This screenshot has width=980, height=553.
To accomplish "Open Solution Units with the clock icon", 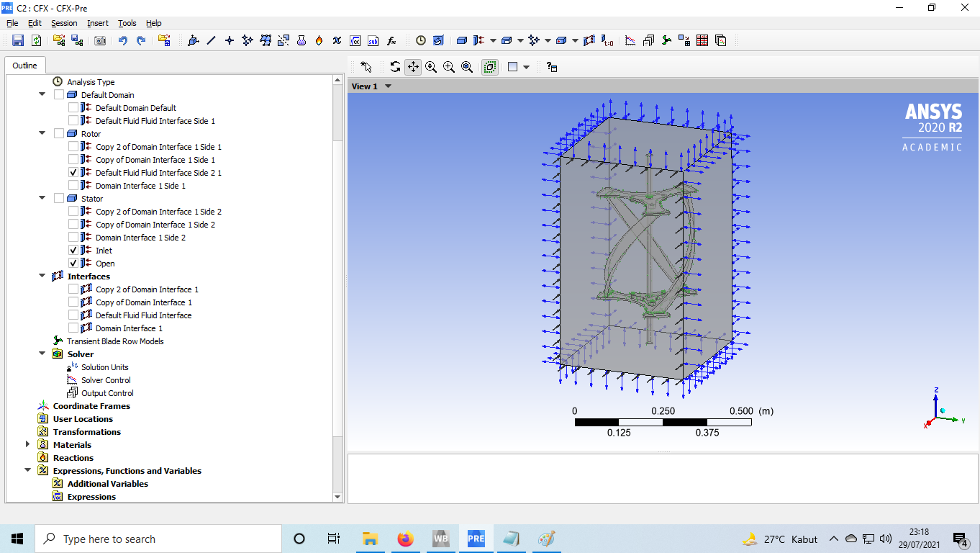I will (x=419, y=41).
